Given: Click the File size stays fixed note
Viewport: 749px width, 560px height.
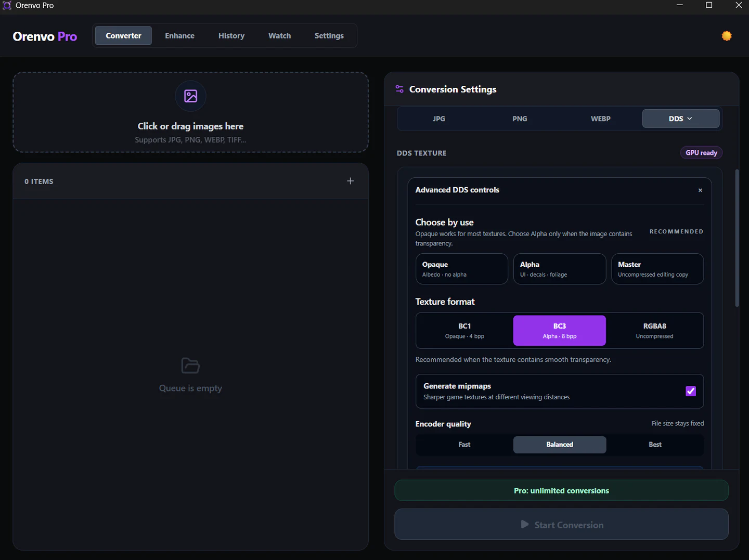Looking at the screenshot, I should pyautogui.click(x=678, y=423).
